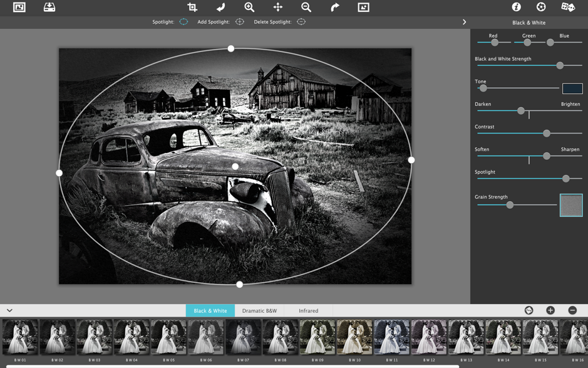
Task: Click the Contrast slider handle
Action: click(547, 134)
